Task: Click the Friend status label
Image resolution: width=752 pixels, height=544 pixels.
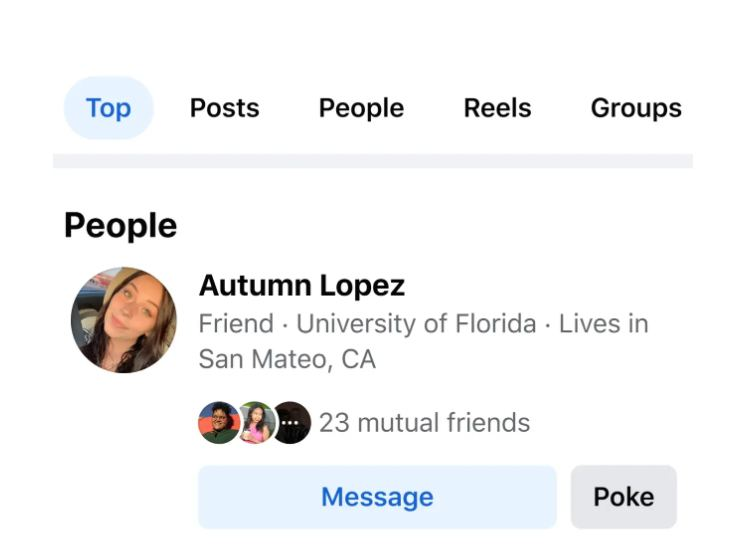Action: 236,323
